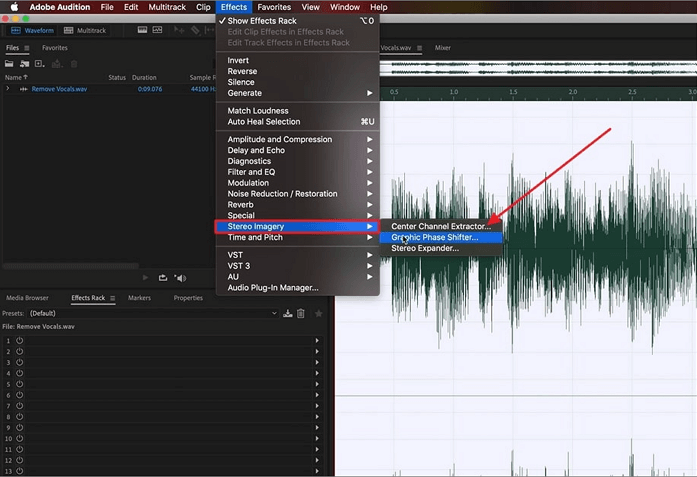Delete the preset with the trash icon
The height and width of the screenshot is (477, 697).
(x=301, y=313)
